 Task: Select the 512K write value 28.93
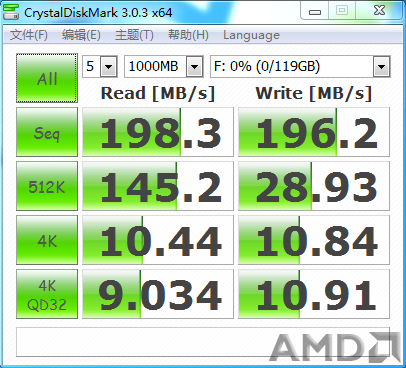(314, 186)
